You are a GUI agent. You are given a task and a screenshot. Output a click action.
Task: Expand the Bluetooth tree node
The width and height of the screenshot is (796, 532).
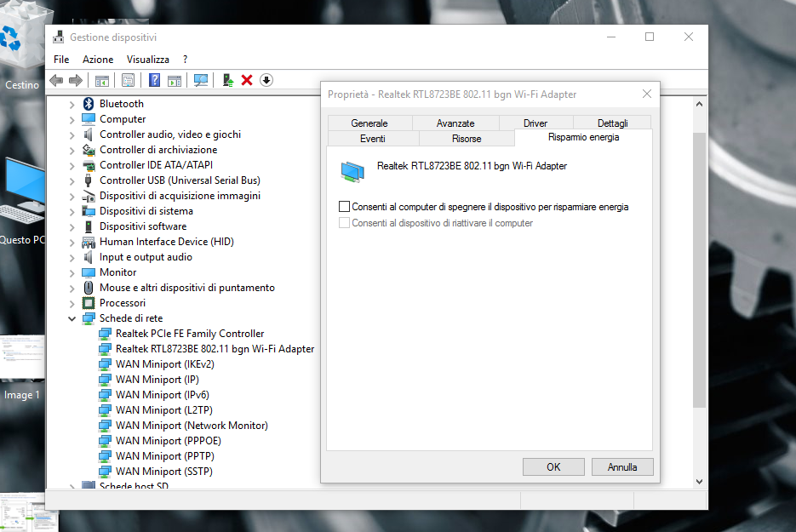72,105
